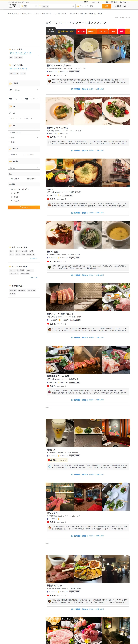The height and width of the screenshot is (644, 138).
Task: Open the 営業時間 指定なし dropdown
Action: coord(24,132)
